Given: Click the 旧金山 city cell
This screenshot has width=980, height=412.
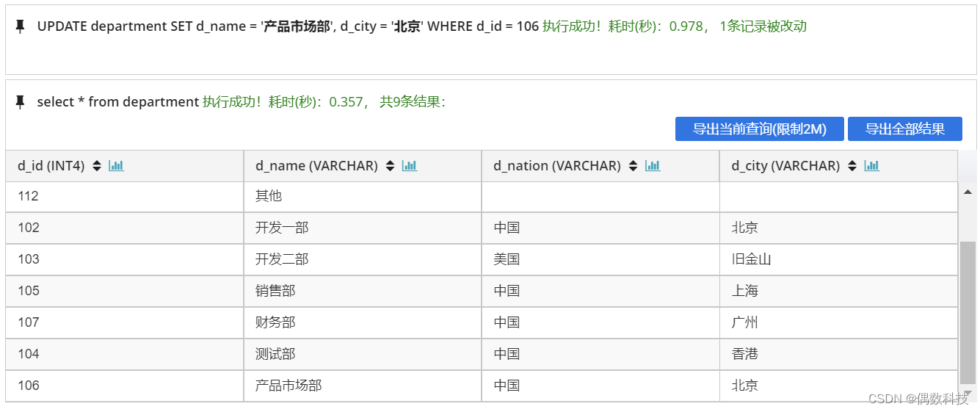Looking at the screenshot, I should point(838,259).
